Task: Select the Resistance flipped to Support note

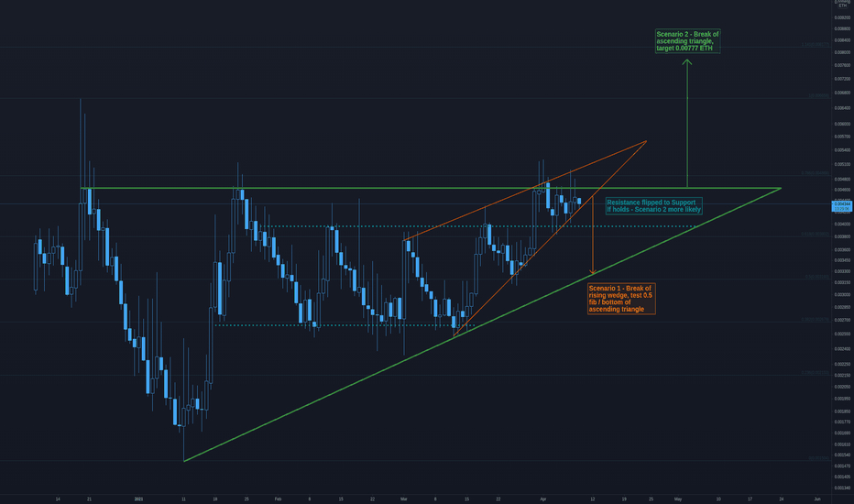Action: pos(653,205)
